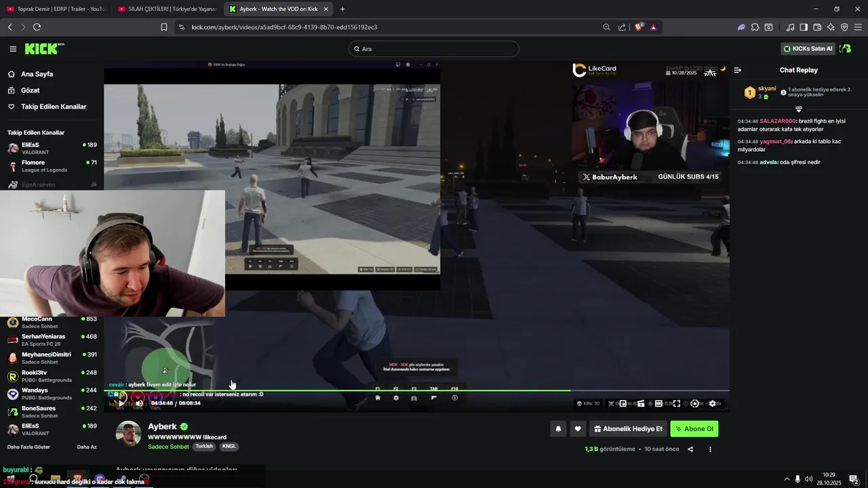The height and width of the screenshot is (488, 868).
Task: Switch to Toprak Demir EDRP Trailer tab
Action: (56, 9)
